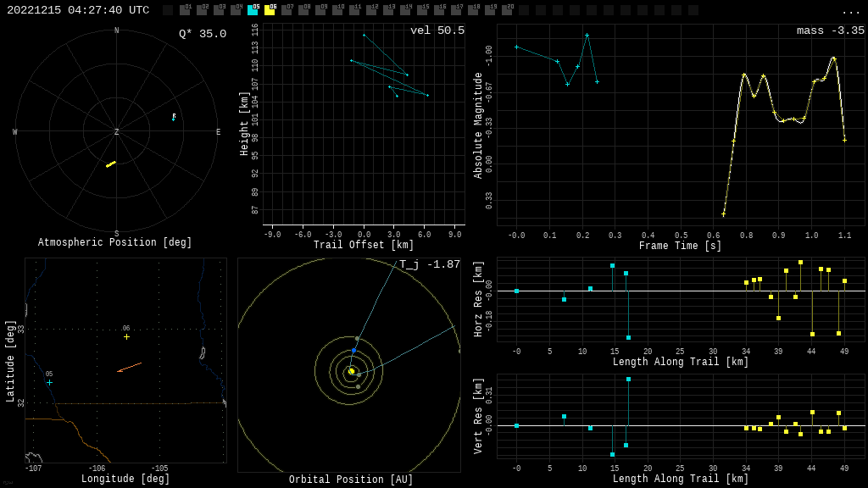
Task: Click the mass -3.35 readout
Action: coord(830,30)
